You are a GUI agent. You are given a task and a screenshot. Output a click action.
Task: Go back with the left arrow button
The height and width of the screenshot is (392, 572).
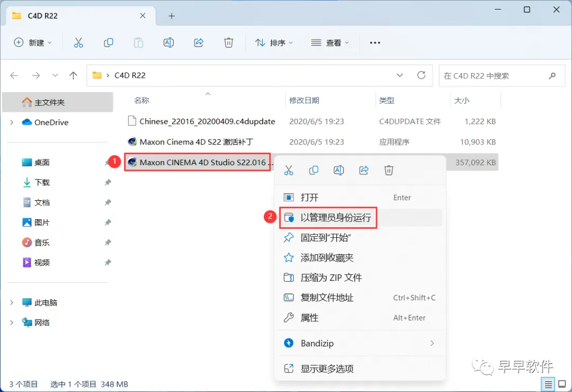pos(14,76)
